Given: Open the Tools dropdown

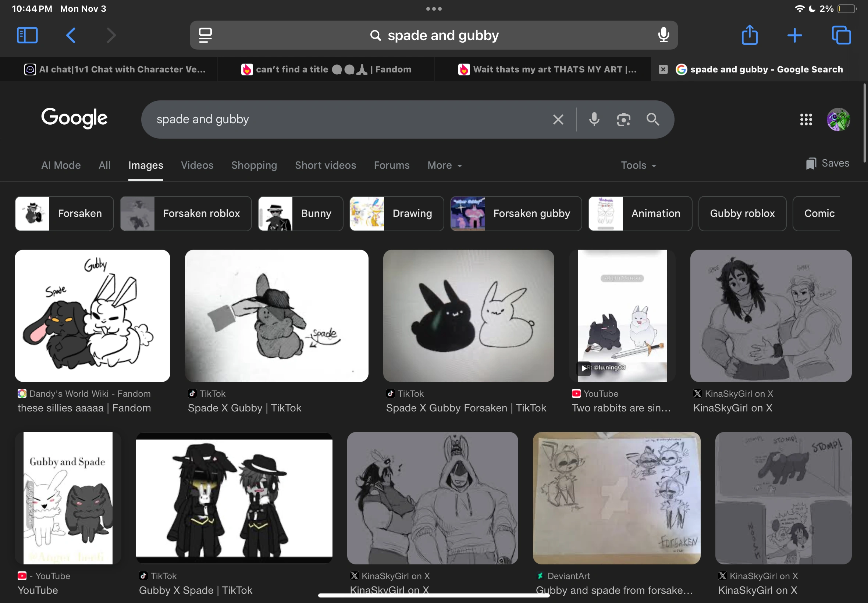Looking at the screenshot, I should point(637,165).
